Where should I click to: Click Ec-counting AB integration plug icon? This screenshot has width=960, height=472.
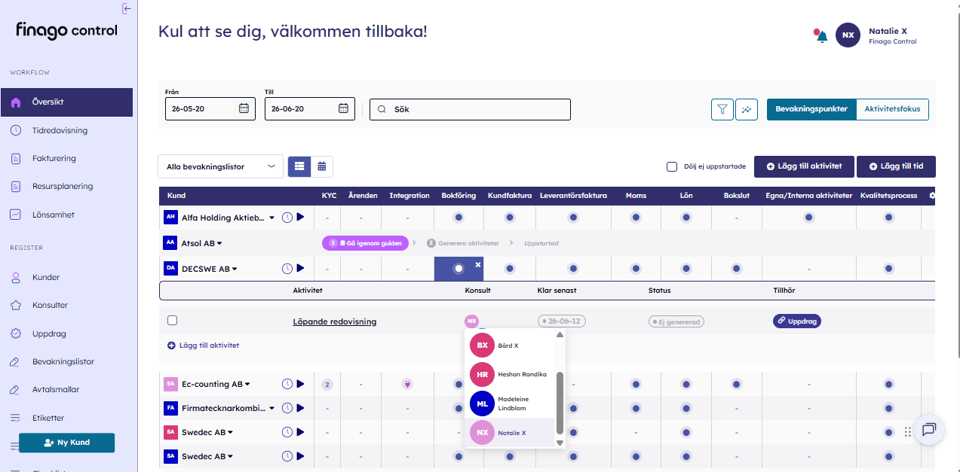tap(407, 384)
